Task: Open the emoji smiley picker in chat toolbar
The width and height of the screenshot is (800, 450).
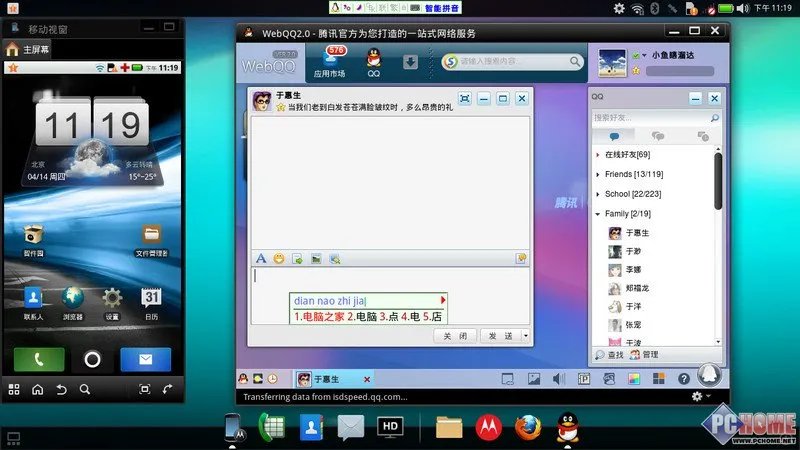Action: click(x=279, y=259)
